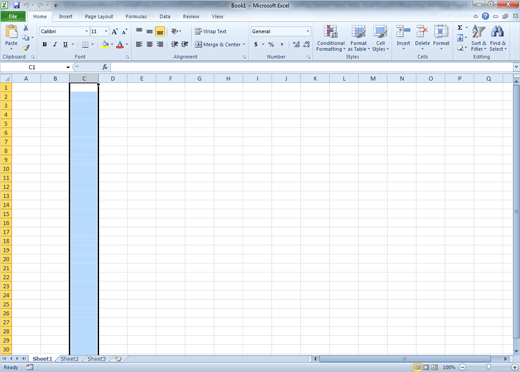The width and height of the screenshot is (520, 372).
Task: Click the Clear eraser icon
Action: click(x=460, y=48)
